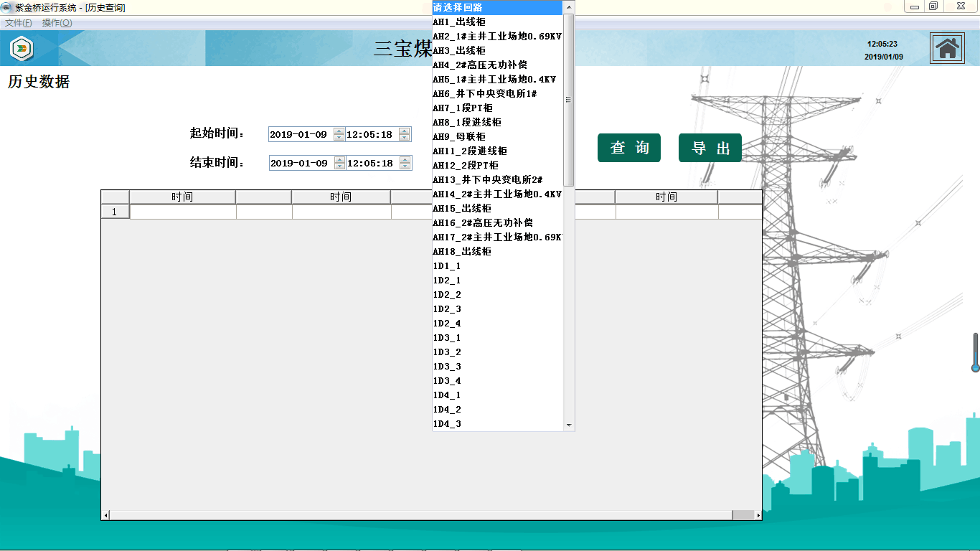Click the home icon in header

[x=947, y=49]
